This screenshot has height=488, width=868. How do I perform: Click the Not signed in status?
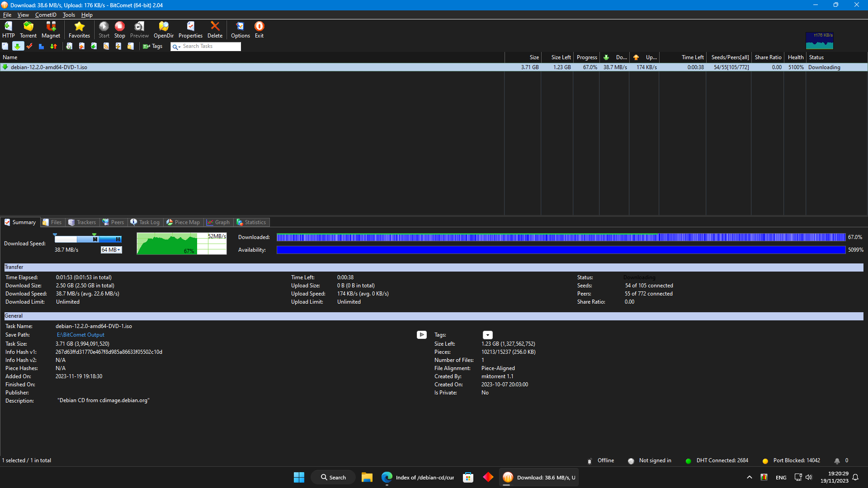[x=650, y=460]
